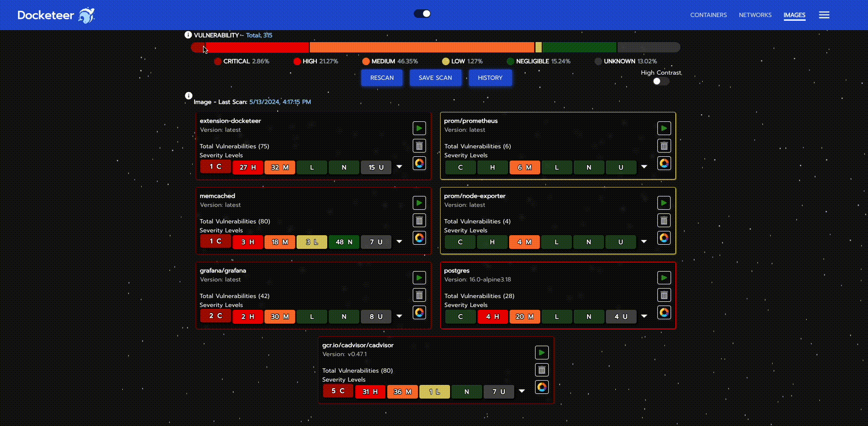Viewport: 868px width, 426px height.
Task: Toggle the theme switch in header
Action: tap(422, 14)
